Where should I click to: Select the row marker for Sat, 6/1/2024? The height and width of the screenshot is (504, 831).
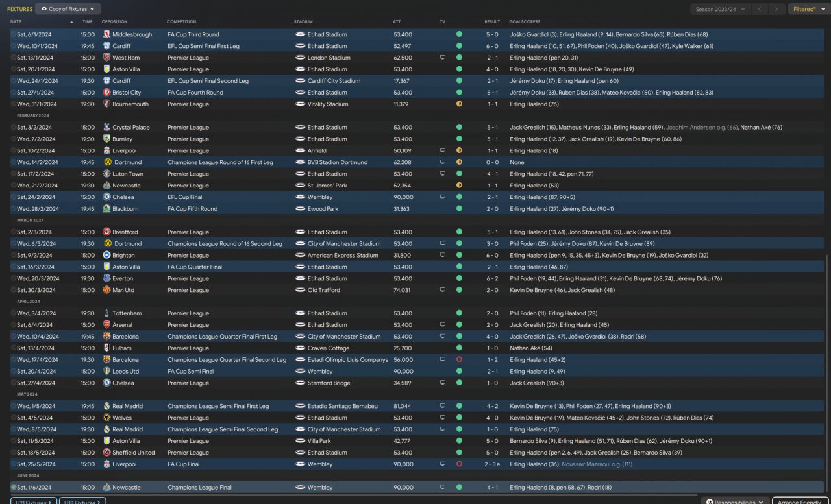[x=14, y=34]
